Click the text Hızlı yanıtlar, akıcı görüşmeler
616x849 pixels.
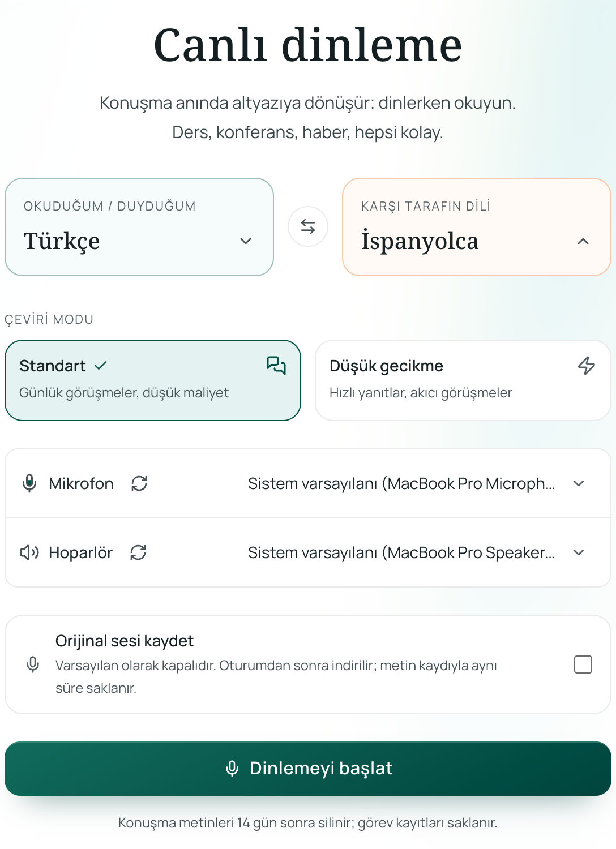[x=421, y=393]
